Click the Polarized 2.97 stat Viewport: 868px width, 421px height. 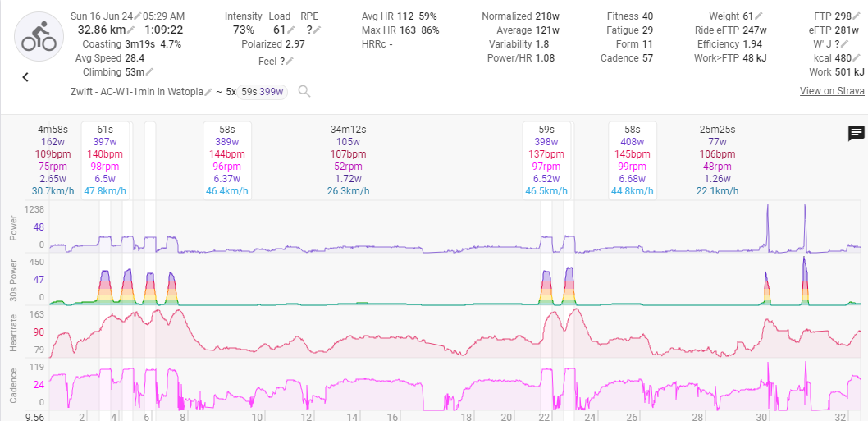click(273, 43)
